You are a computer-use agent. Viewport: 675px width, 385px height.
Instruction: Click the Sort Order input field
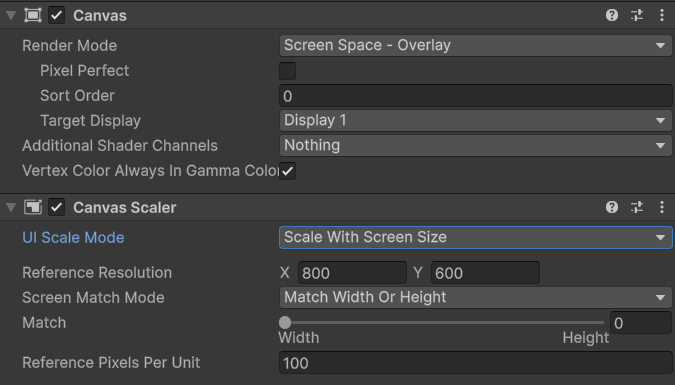click(x=475, y=96)
